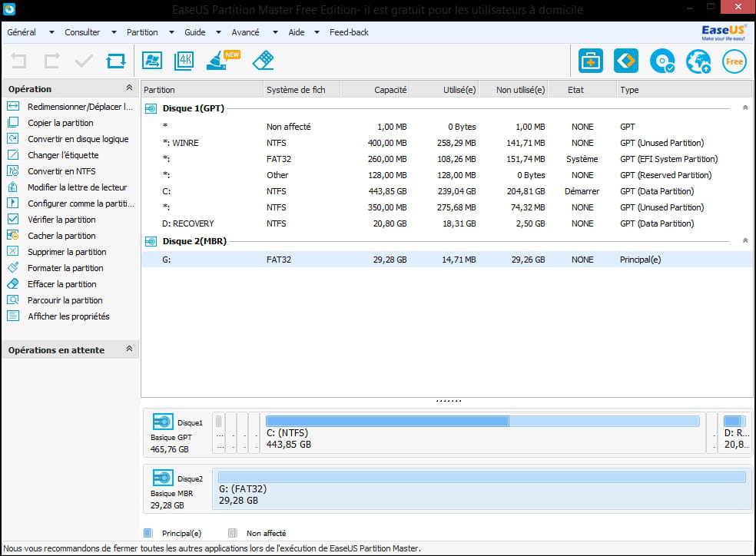Click dropdown arrow next to Aide
Screen dimensions: 756x556
tap(317, 33)
